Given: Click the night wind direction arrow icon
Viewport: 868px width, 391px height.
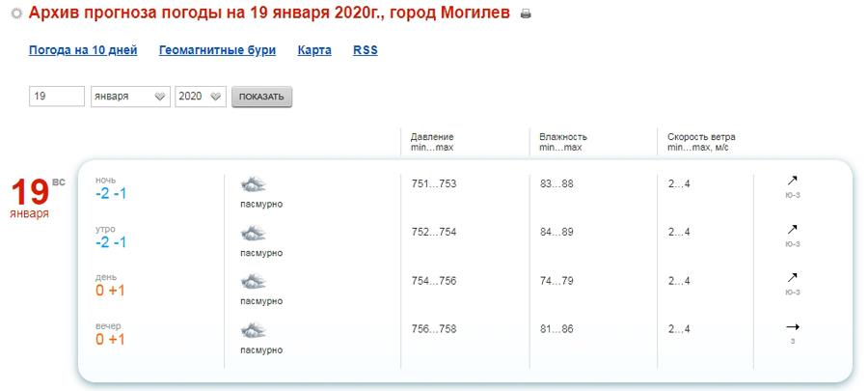Looking at the screenshot, I should coord(793,181).
